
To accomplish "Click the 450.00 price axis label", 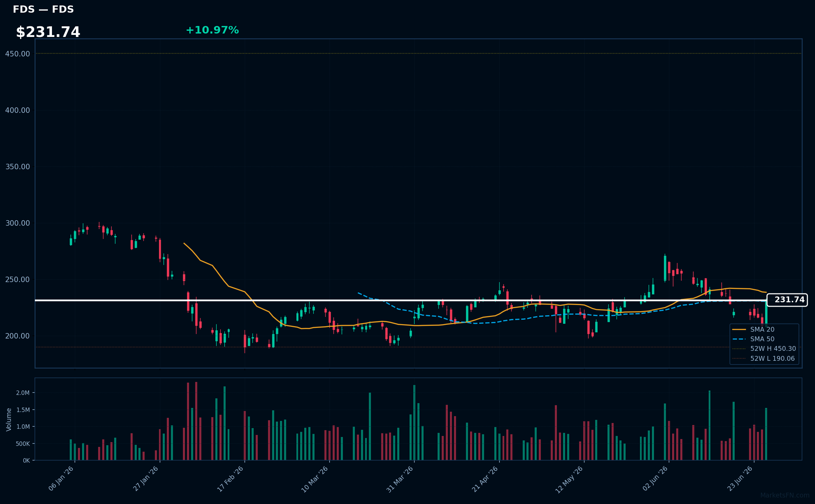I will (17, 54).
